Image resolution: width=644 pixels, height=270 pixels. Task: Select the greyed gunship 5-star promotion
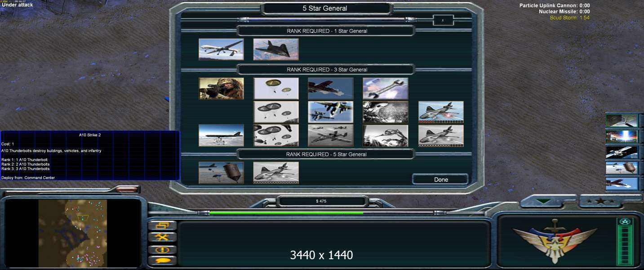[276, 173]
